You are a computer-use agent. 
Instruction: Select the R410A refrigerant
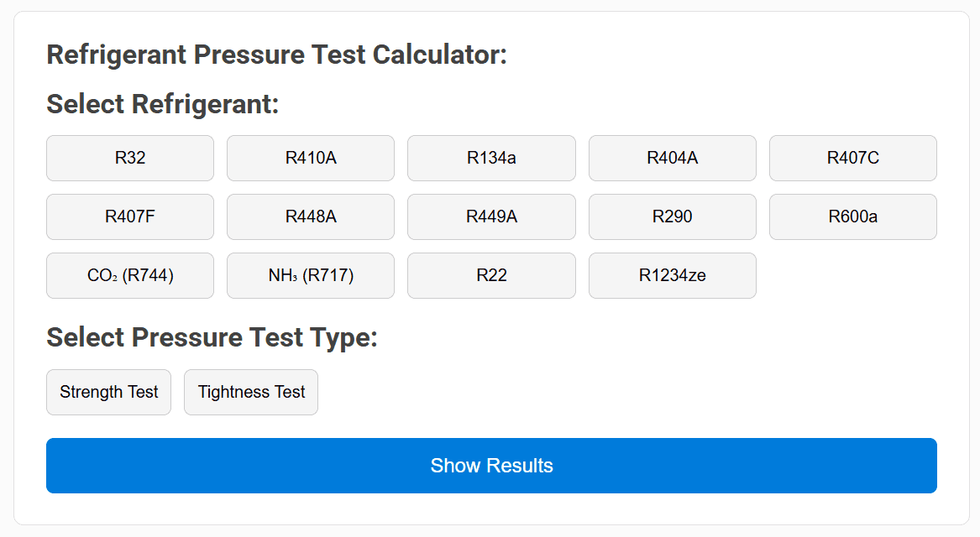(310, 158)
